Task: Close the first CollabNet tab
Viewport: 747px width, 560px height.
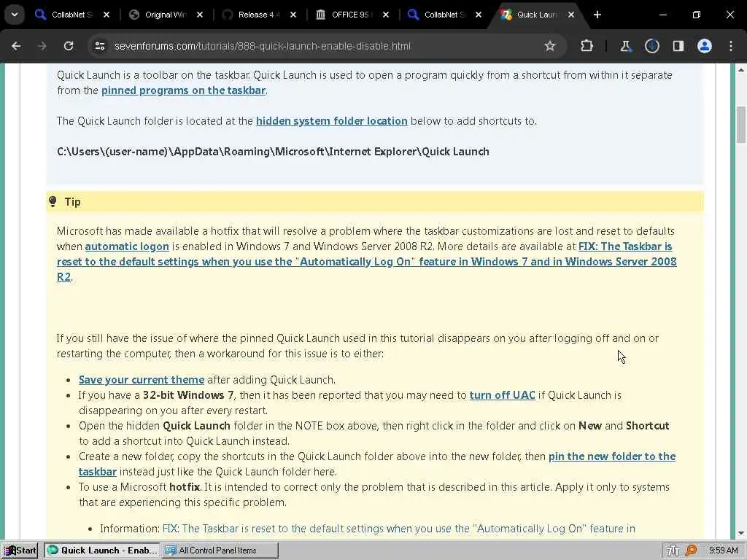Action: [x=107, y=15]
